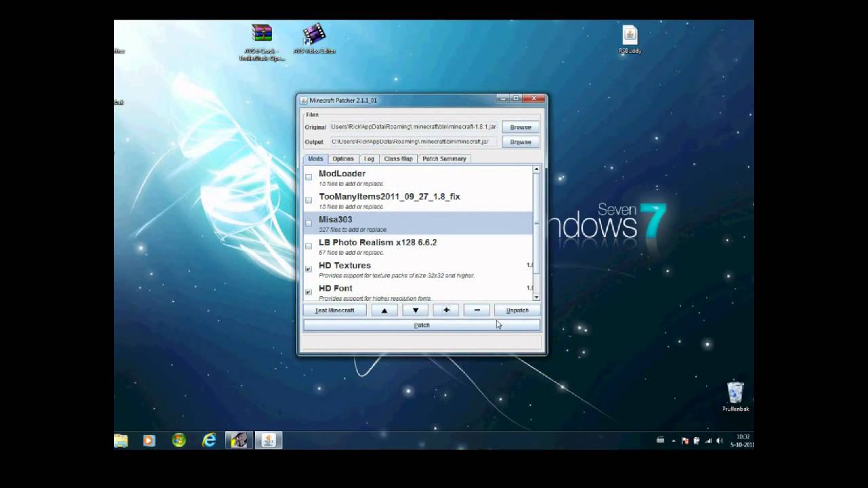This screenshot has width=868, height=488.
Task: Open the Prullenbak recycle bin
Action: [735, 392]
